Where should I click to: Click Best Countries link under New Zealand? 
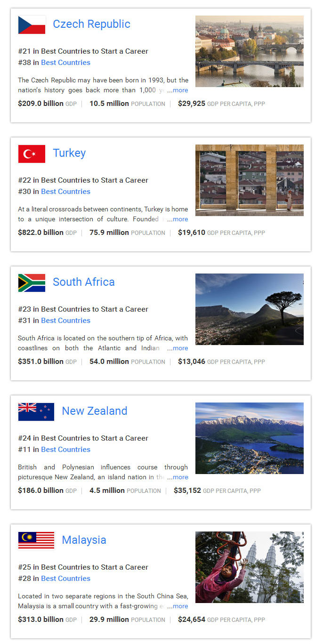65,450
